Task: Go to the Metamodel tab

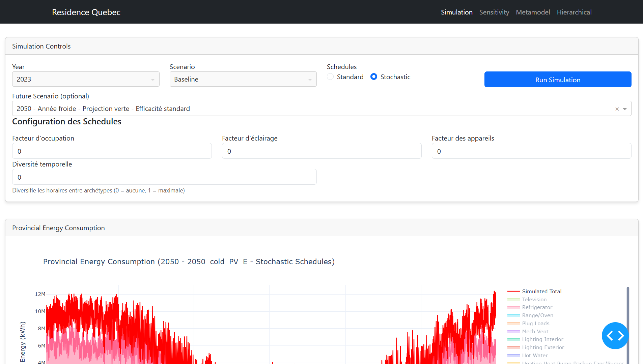Action: tap(533, 12)
